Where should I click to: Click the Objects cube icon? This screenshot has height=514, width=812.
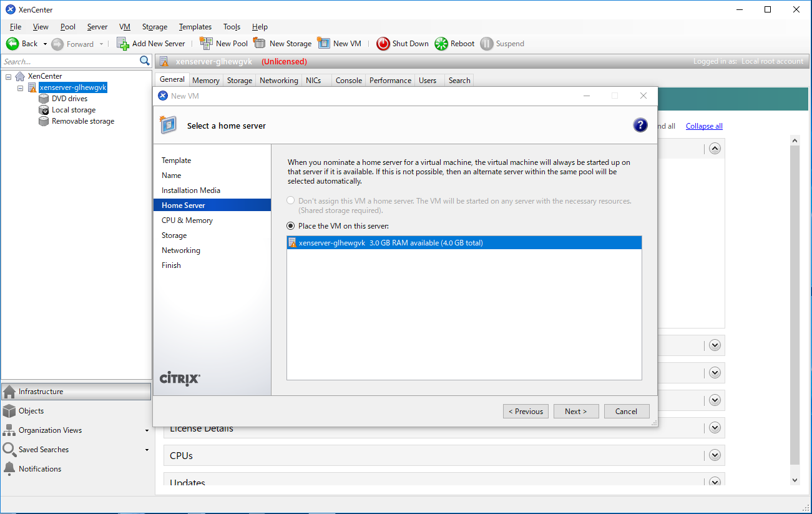[9, 411]
